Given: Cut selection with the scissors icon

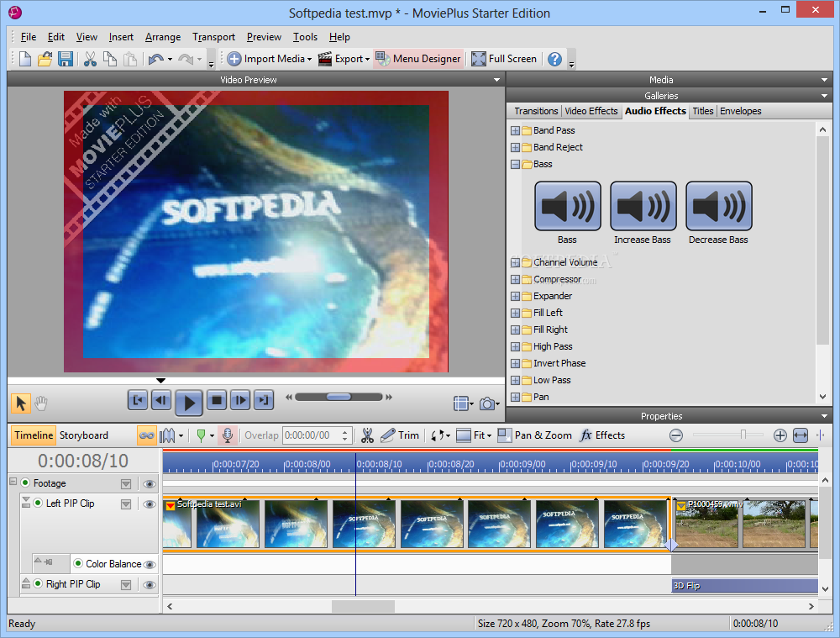Looking at the screenshot, I should pos(90,59).
